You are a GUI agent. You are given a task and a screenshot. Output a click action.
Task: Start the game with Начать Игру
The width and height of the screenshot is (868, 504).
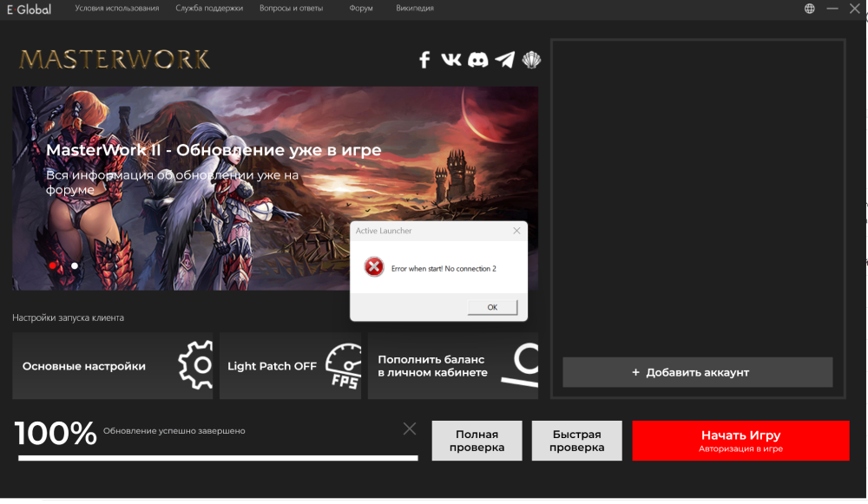(x=740, y=441)
